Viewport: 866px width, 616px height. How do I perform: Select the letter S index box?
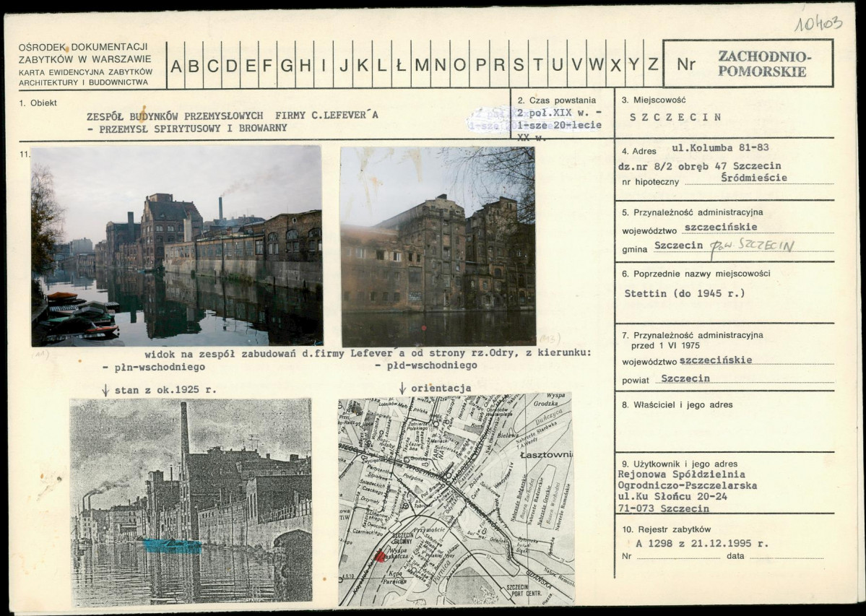point(518,65)
